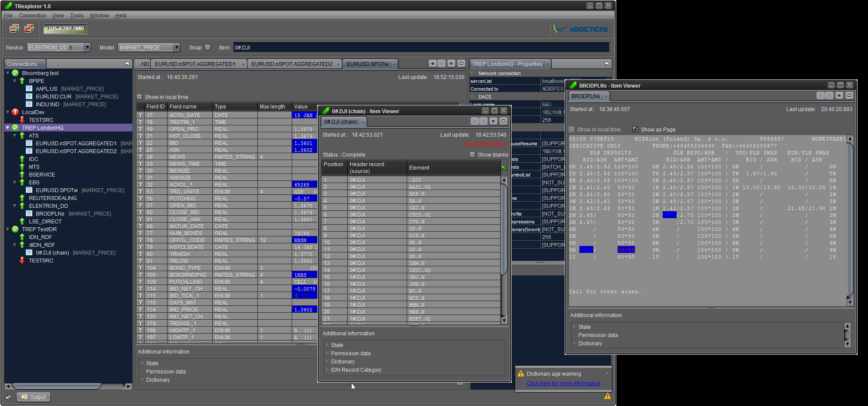Check Show blanks in chain viewer
Viewport: 868px width, 406px height.
472,155
